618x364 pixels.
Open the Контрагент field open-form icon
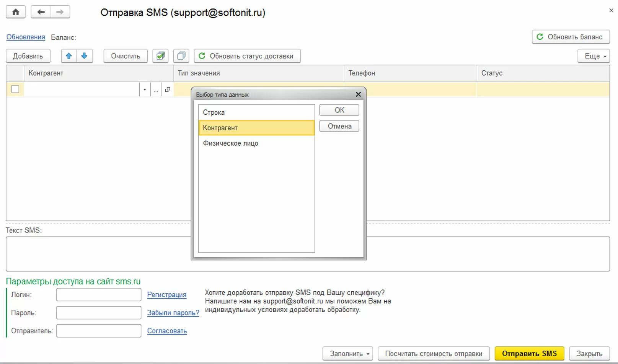click(168, 89)
